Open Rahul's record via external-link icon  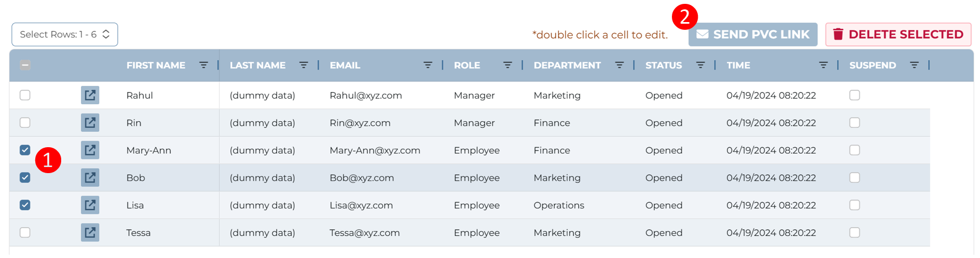click(x=90, y=95)
